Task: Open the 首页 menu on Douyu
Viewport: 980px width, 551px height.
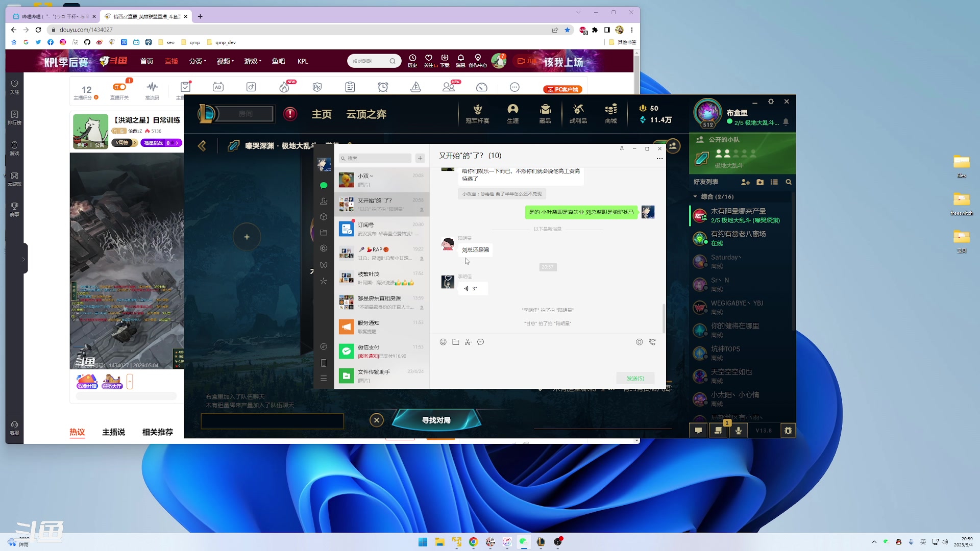Action: (x=146, y=61)
